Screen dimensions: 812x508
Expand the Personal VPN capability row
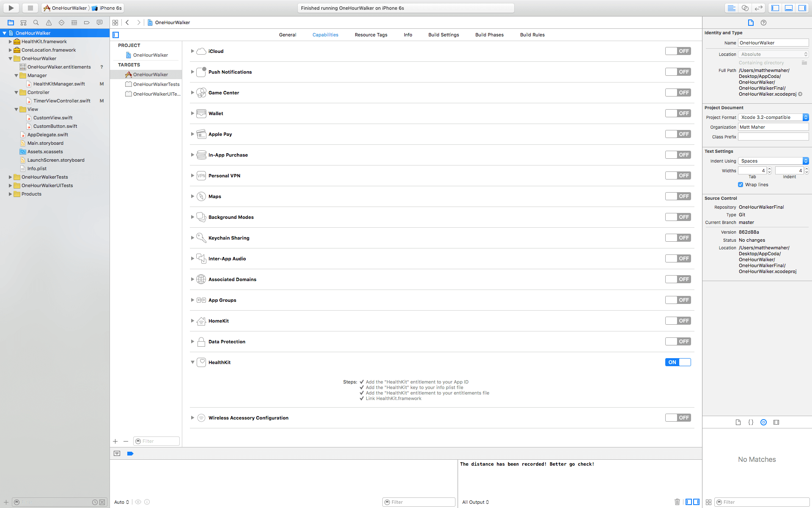coord(192,176)
